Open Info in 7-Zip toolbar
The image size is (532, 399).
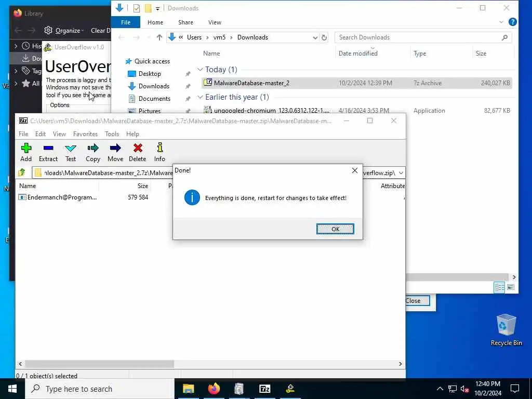click(159, 152)
